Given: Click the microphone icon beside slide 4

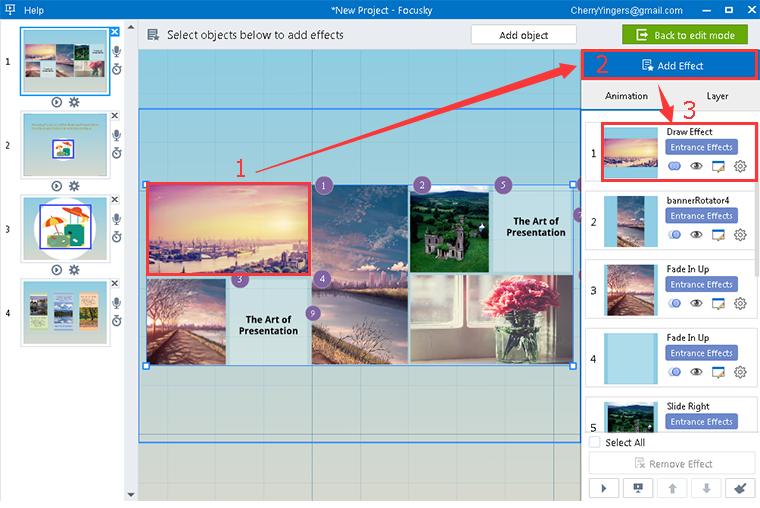Looking at the screenshot, I should (x=116, y=303).
